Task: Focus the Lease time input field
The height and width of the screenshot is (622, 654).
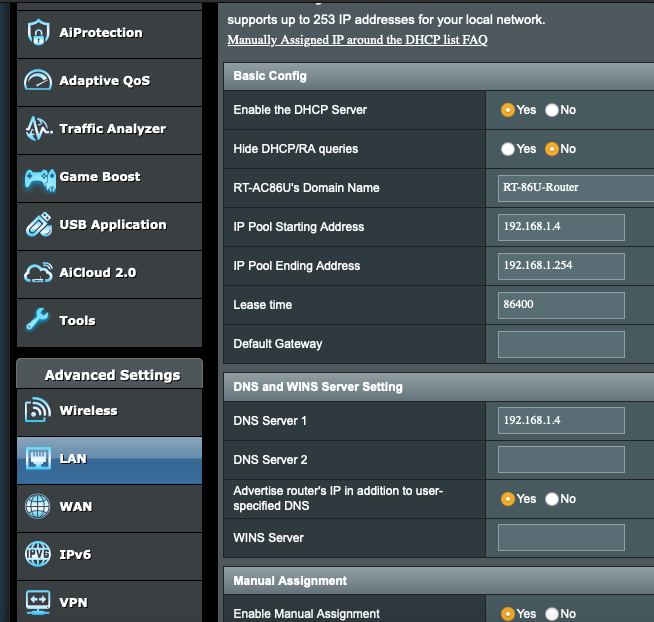Action: click(561, 305)
